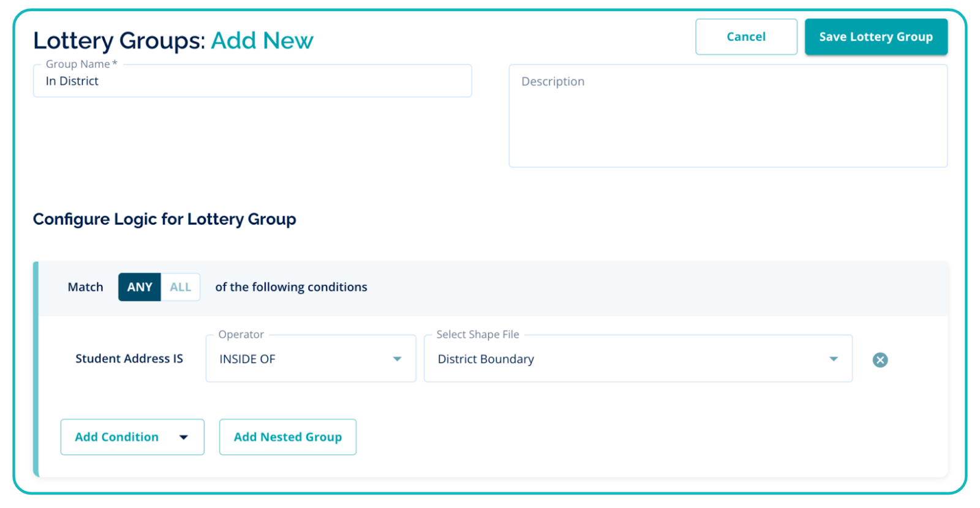Screen dimensions: 980x508
Task: Click the Match label text
Action: click(85, 287)
